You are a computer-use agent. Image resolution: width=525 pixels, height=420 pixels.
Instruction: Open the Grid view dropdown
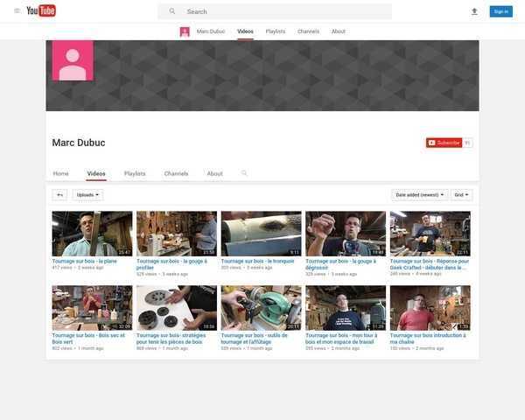tap(462, 195)
